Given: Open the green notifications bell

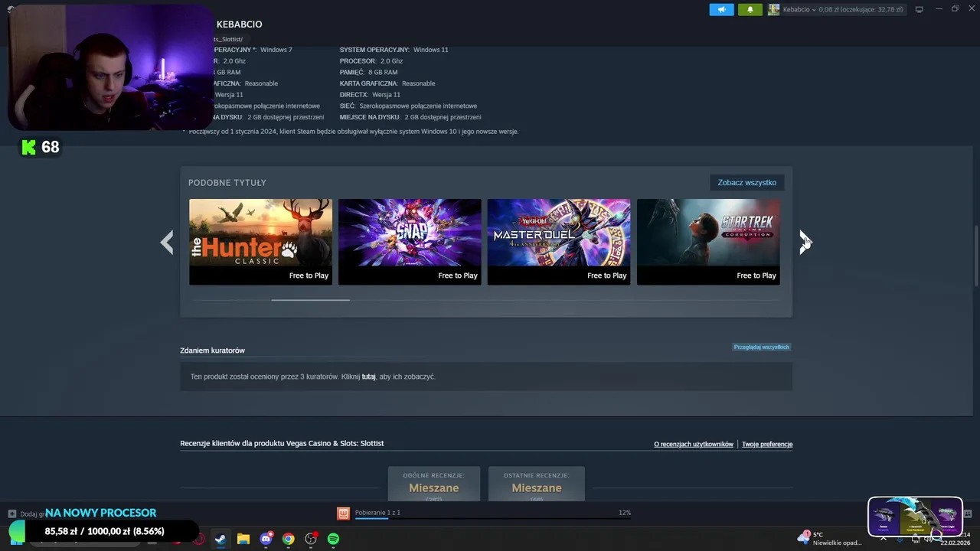Looking at the screenshot, I should 750,10.
